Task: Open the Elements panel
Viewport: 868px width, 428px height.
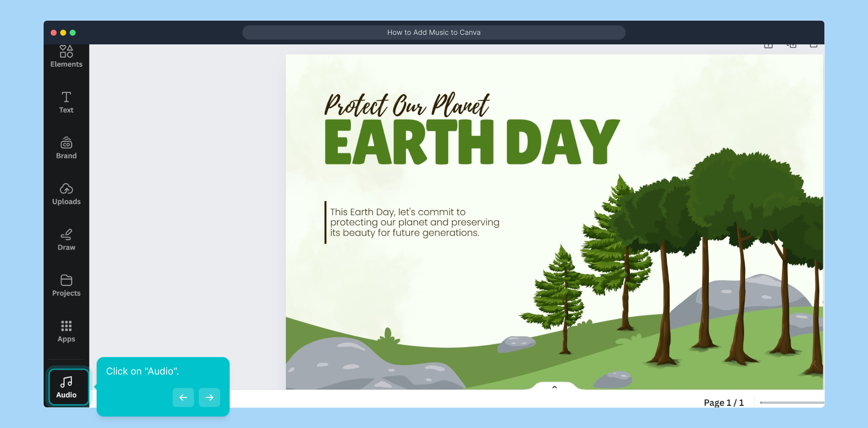Action: click(66, 57)
